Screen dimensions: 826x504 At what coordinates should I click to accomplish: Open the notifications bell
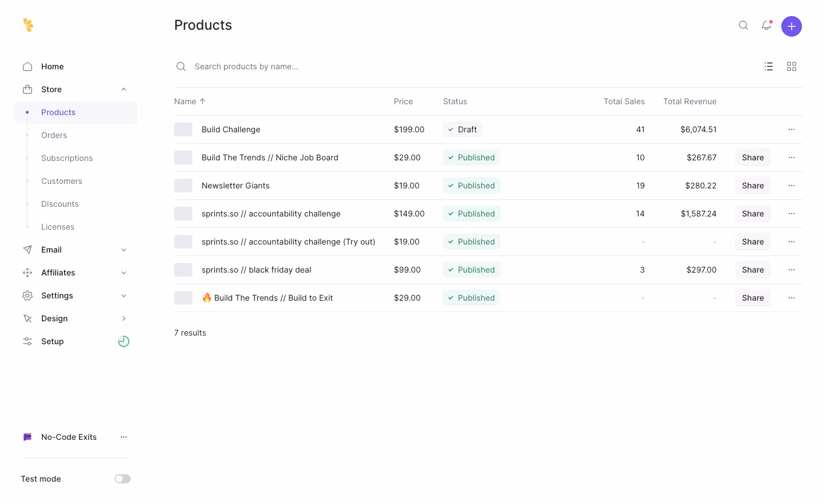[x=766, y=25]
